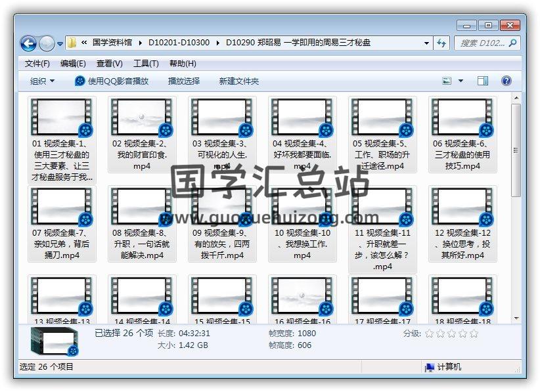Open the recent locations dropdown arrow

60,44
